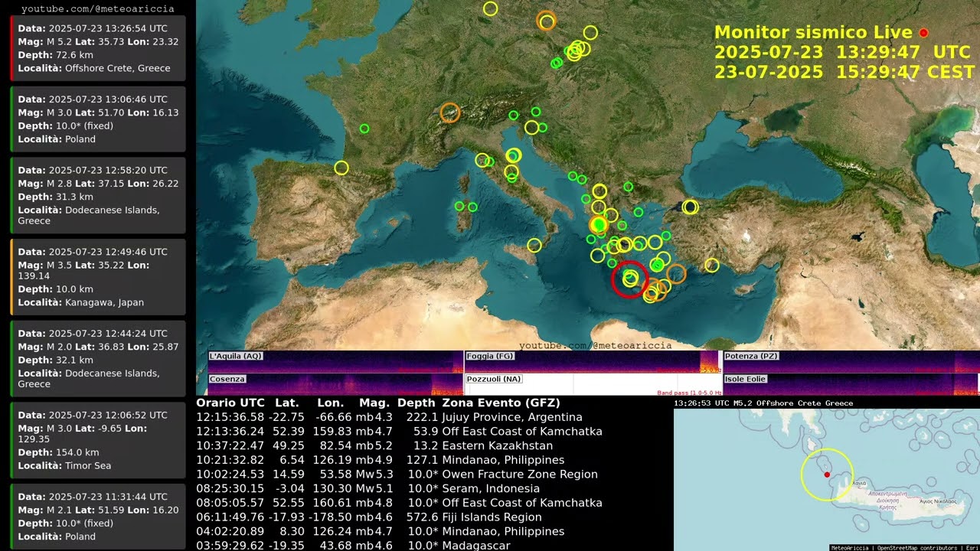Click the youtube.com/@meteoariccia link at top left
This screenshot has width=980, height=551.
97,8
